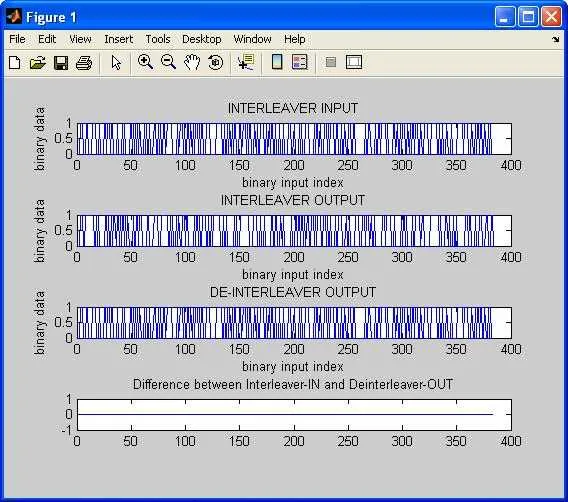The width and height of the screenshot is (568, 502).
Task: Open the Window menu
Action: [x=252, y=39]
